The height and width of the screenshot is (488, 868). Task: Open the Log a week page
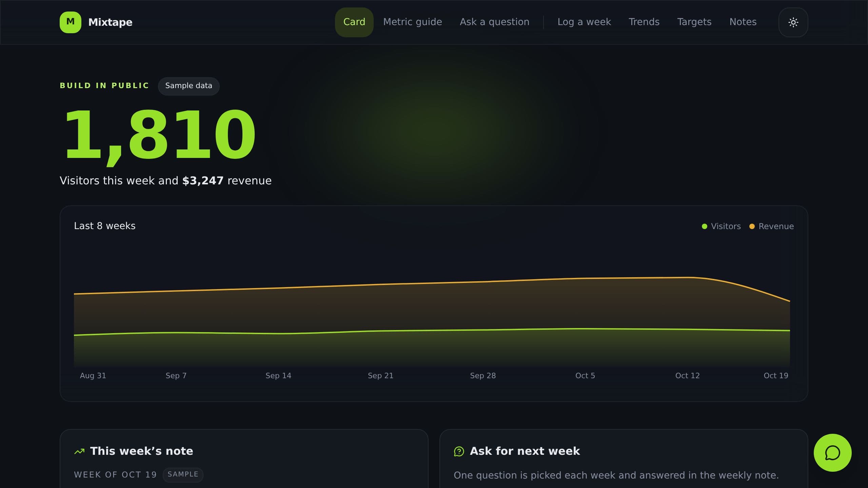[584, 22]
